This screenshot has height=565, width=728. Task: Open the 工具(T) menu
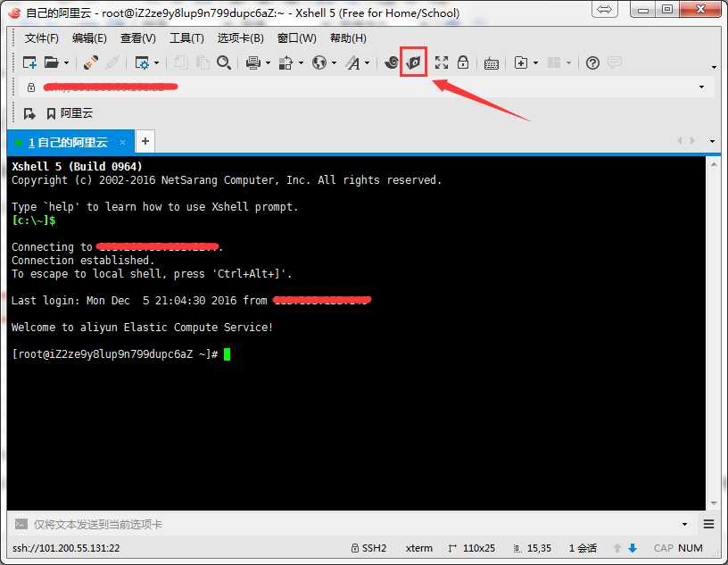click(x=186, y=38)
